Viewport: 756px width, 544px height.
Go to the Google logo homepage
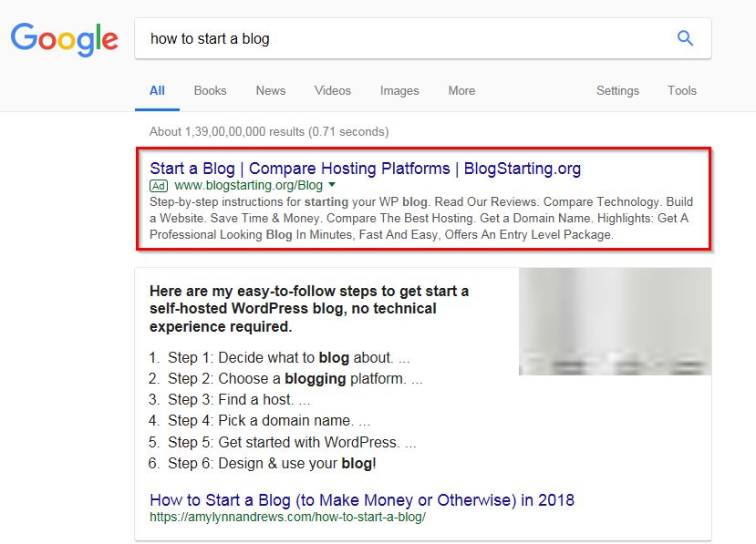click(64, 39)
